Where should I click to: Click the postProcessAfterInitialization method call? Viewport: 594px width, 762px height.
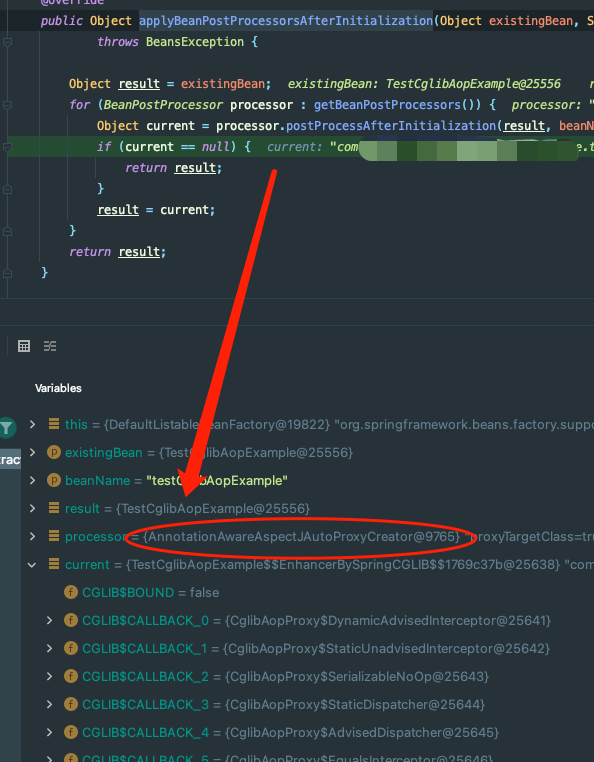391,126
